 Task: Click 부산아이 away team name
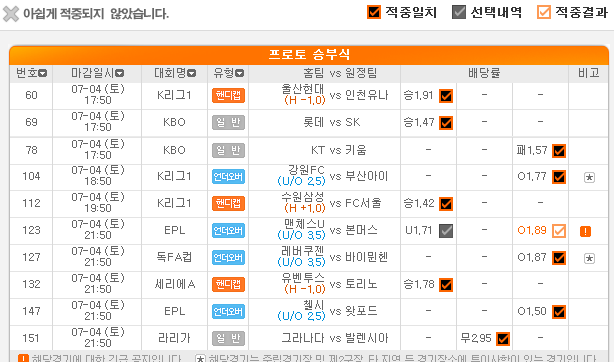[x=367, y=177]
